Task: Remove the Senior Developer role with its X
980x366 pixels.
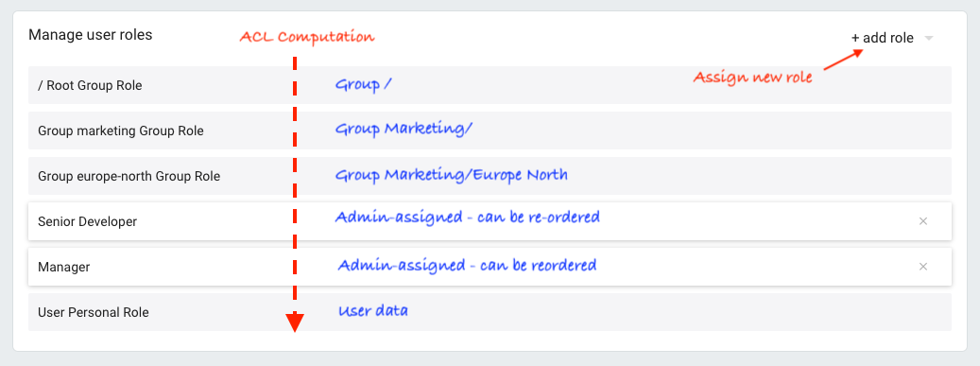Action: click(923, 221)
